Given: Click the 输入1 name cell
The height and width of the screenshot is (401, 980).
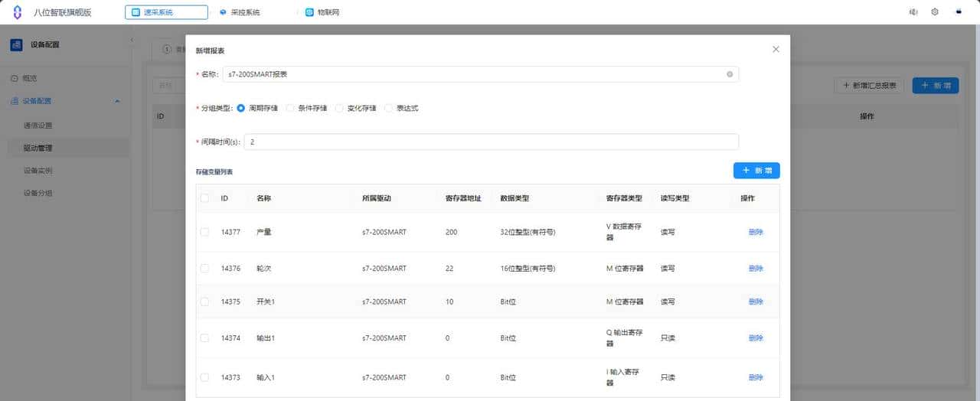Looking at the screenshot, I should 266,377.
